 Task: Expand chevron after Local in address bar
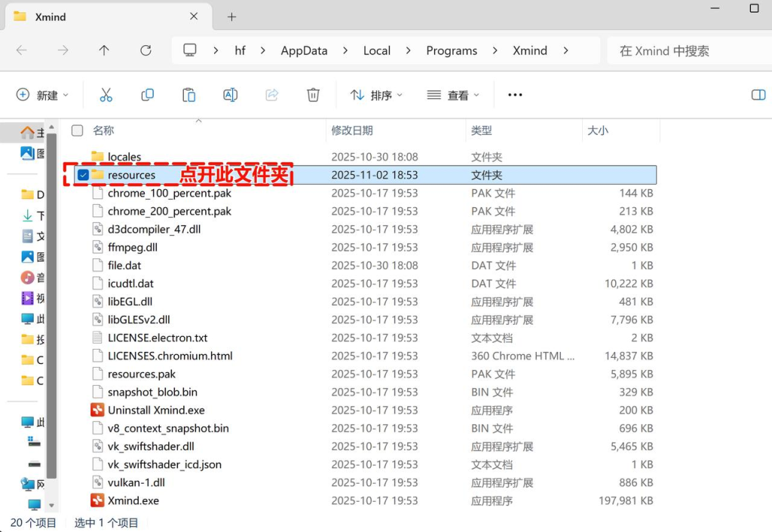tap(408, 50)
